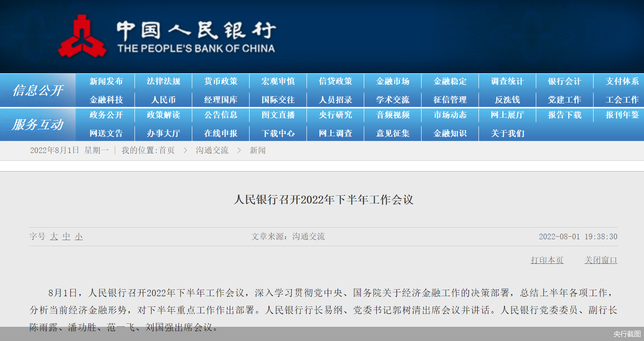Screen dimensions: 644x341
Task: Click 新闻 breadcrumb link
Action: pos(258,150)
